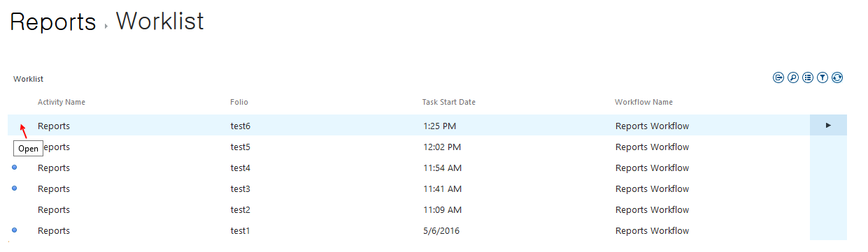This screenshot has width=868, height=252.
Task: Click the blue status dot for test4
Action: coord(15,167)
